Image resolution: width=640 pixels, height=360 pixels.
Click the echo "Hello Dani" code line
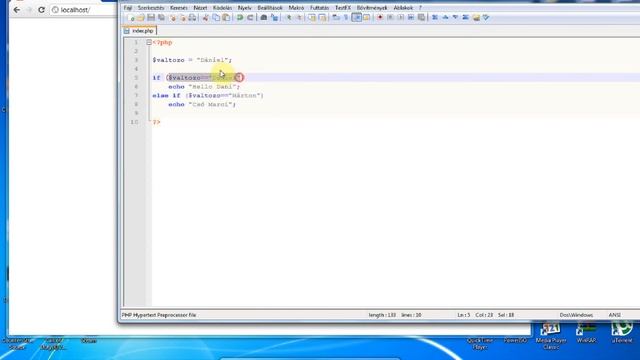(204, 87)
